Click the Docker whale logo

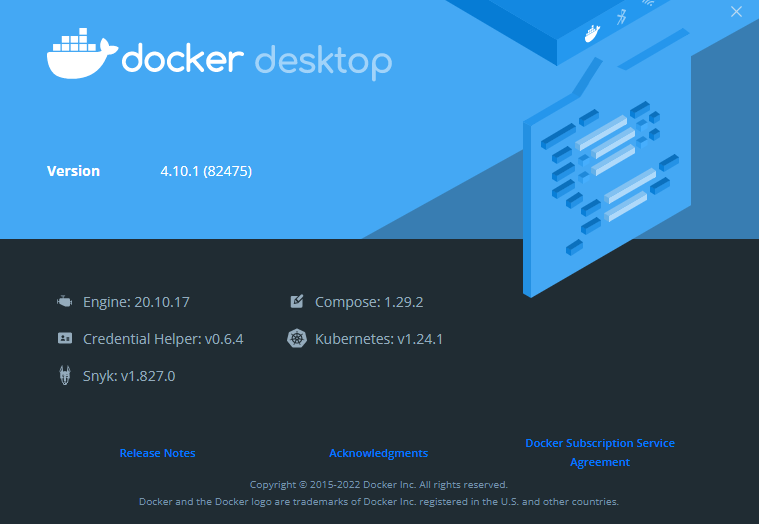(x=82, y=53)
